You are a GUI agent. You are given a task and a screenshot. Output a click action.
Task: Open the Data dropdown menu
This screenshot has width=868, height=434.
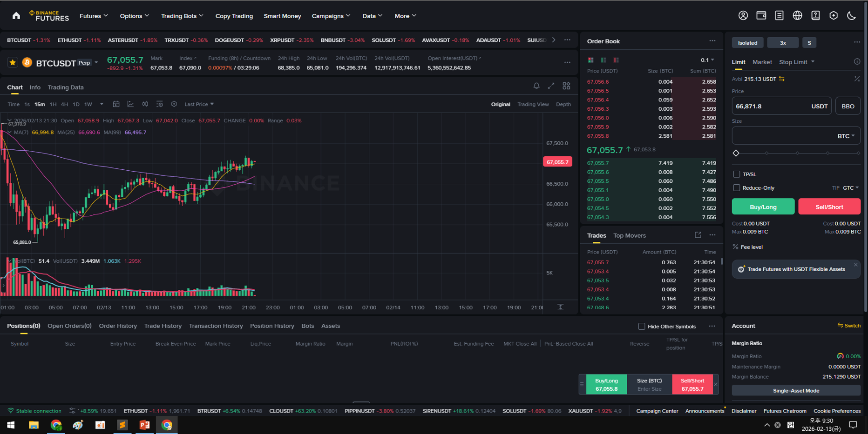(x=373, y=16)
